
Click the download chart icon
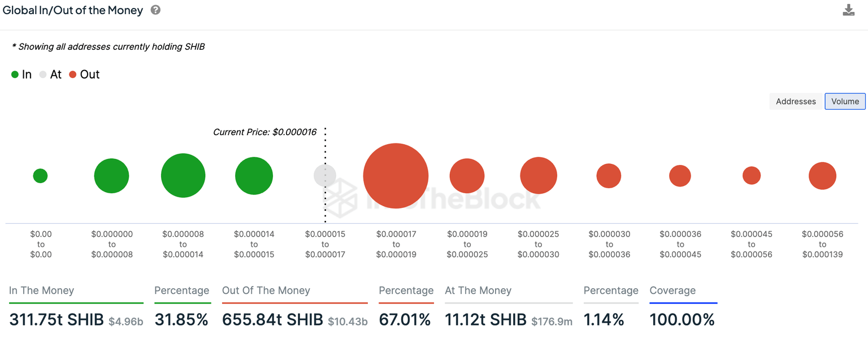(x=848, y=10)
